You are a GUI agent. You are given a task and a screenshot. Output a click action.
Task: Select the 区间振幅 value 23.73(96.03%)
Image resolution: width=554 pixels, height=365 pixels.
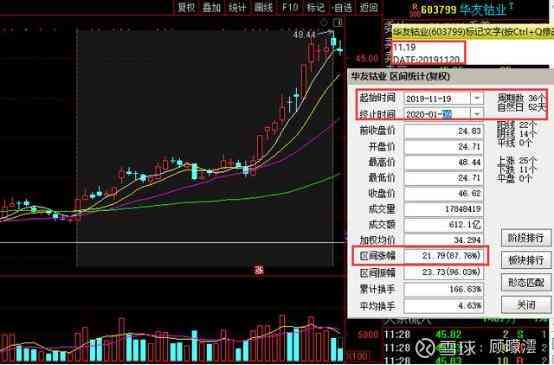coord(443,272)
